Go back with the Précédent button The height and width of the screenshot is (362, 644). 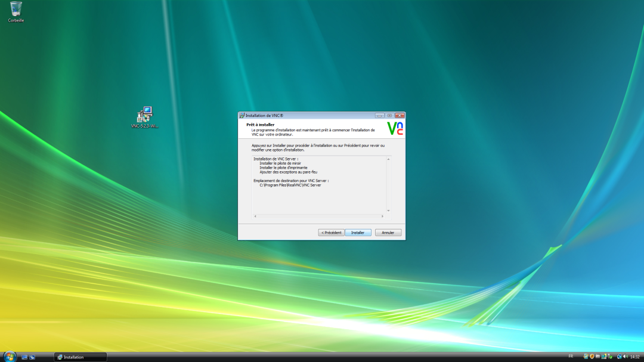(331, 233)
